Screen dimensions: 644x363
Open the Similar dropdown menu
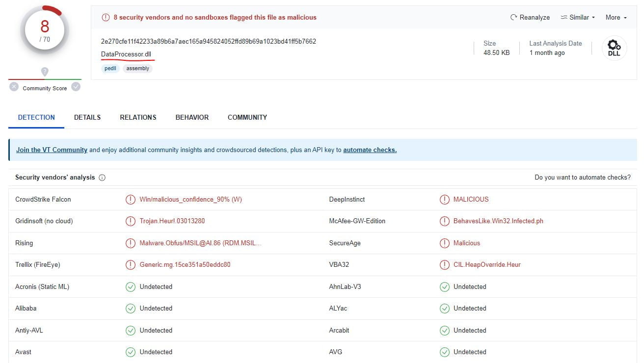578,17
